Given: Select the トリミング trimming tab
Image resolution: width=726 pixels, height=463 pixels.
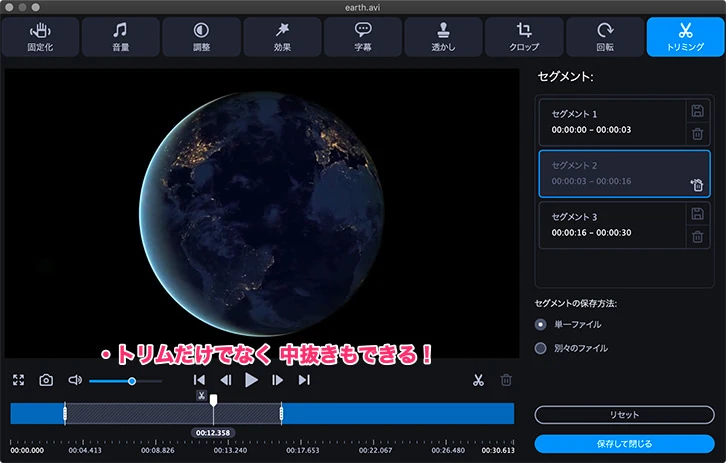Looking at the screenshot, I should [x=685, y=37].
